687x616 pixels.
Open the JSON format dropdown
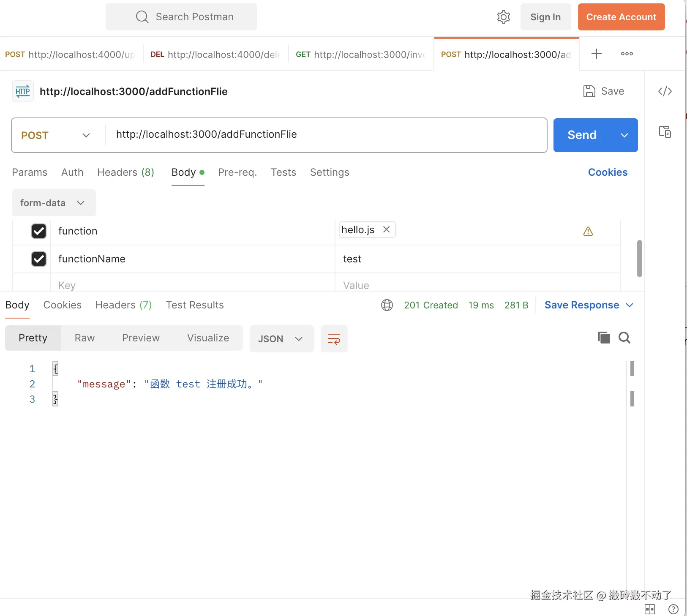point(282,339)
